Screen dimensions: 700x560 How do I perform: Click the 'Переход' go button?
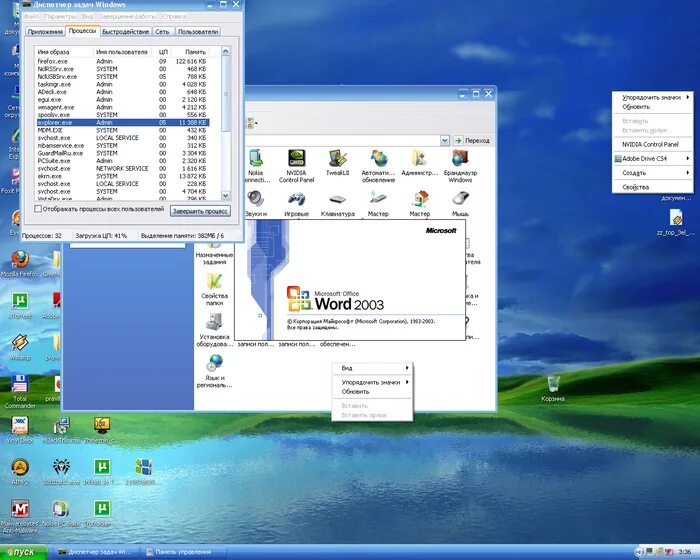[472, 140]
